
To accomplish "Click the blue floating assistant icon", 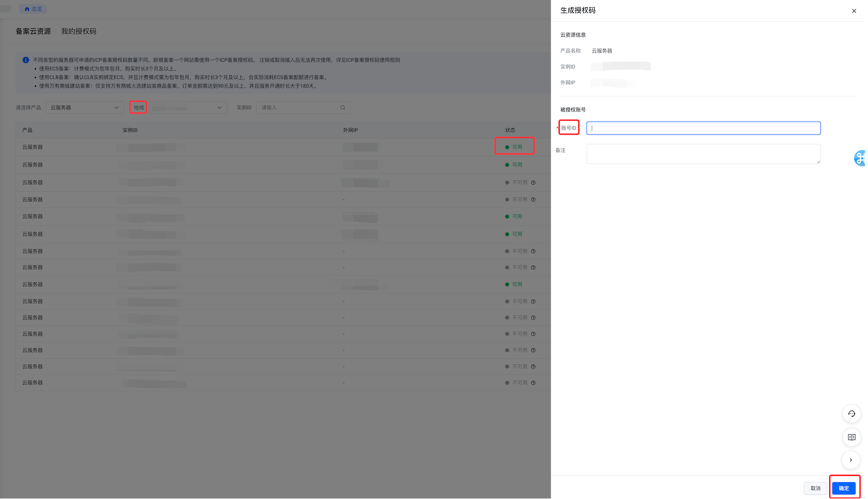I will tap(860, 158).
